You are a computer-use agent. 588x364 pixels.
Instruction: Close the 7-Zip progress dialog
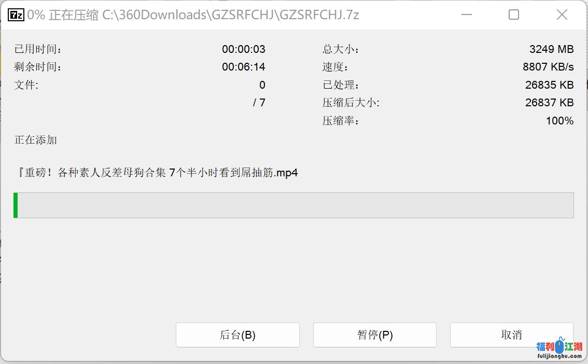tap(562, 15)
